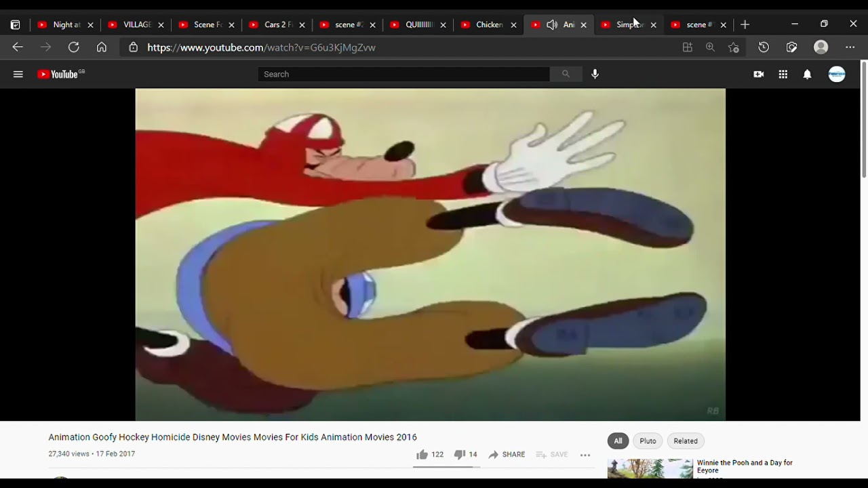Like the video with thumbs up

coord(429,455)
